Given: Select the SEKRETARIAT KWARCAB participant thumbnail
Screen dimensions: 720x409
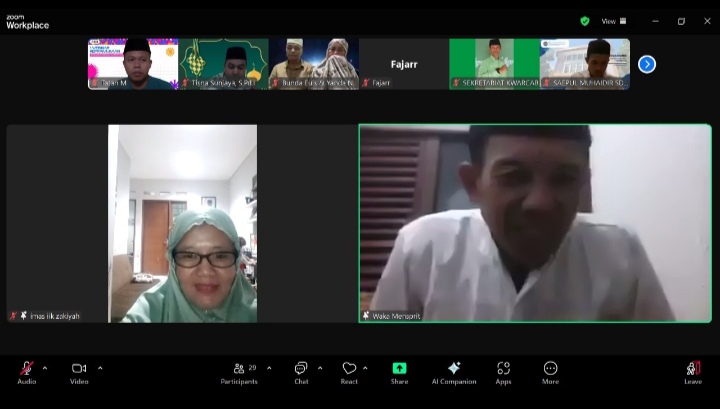Looking at the screenshot, I should 493,64.
